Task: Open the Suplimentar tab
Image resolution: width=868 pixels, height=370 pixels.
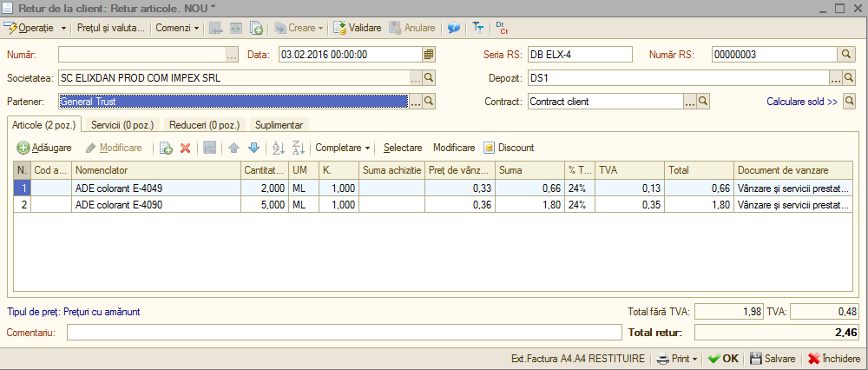Action: pos(279,124)
